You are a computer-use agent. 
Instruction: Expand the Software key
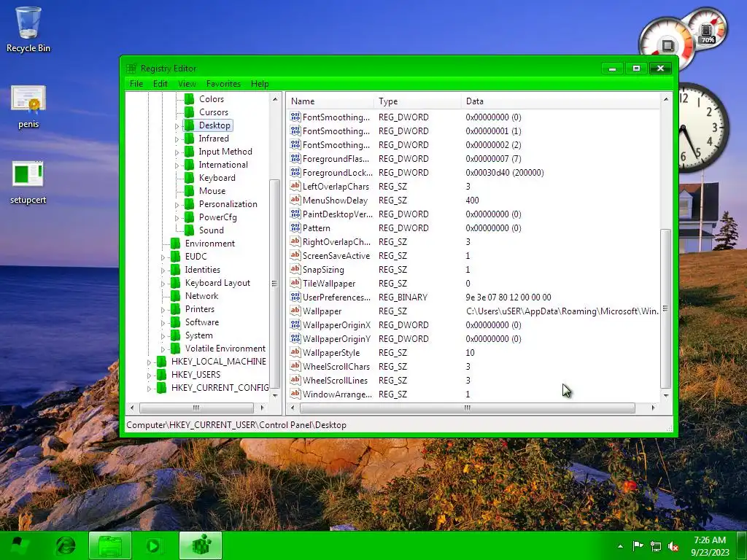tap(163, 323)
